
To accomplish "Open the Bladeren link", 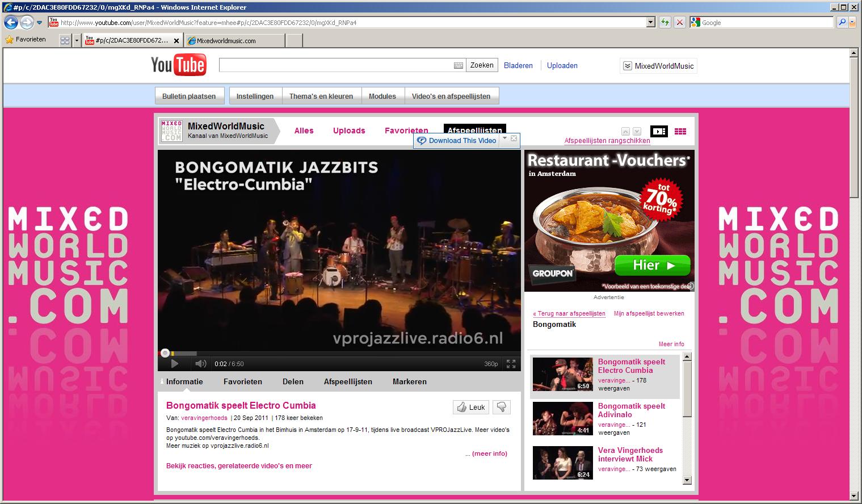I will point(518,66).
